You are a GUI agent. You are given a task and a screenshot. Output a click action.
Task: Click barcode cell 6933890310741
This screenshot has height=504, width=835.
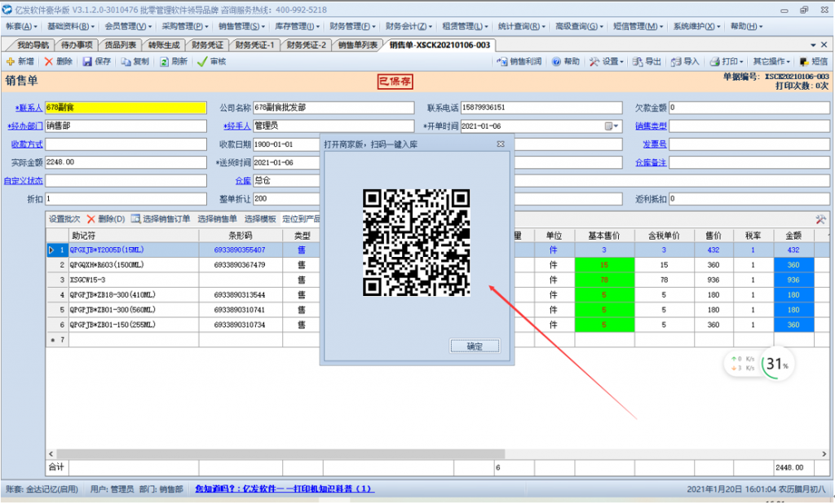tap(241, 310)
